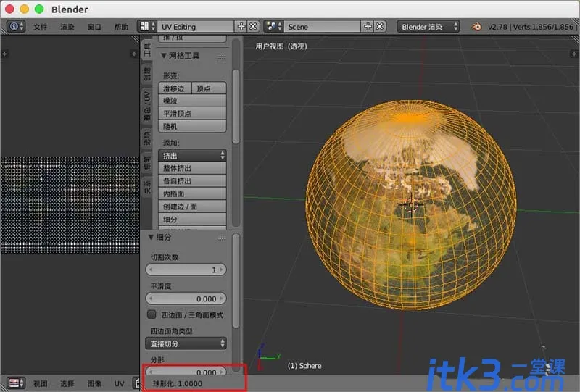Viewport: 580px width, 392px height.
Task: Switch to the 关系 shelf tab
Action: click(x=147, y=187)
